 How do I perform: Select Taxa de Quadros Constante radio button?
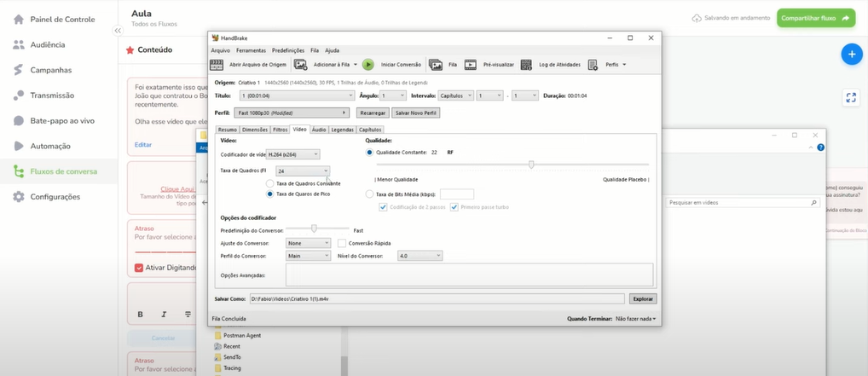(269, 183)
